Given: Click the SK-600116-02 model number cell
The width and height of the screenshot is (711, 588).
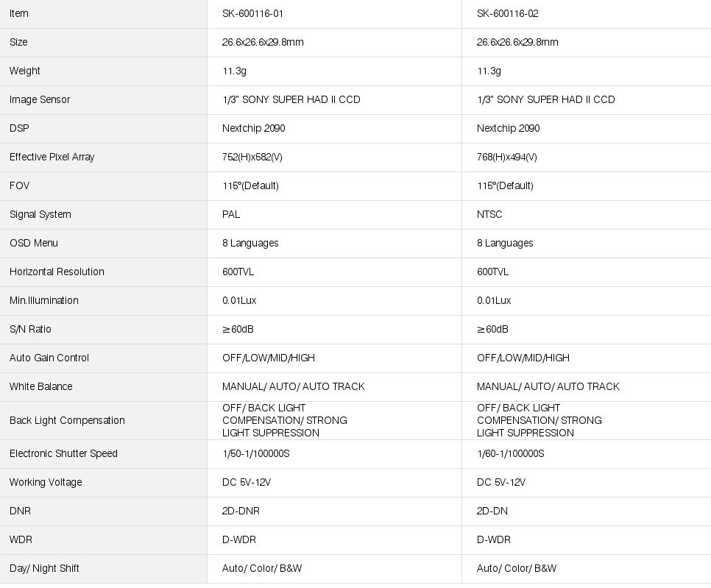Looking at the screenshot, I should [507, 13].
